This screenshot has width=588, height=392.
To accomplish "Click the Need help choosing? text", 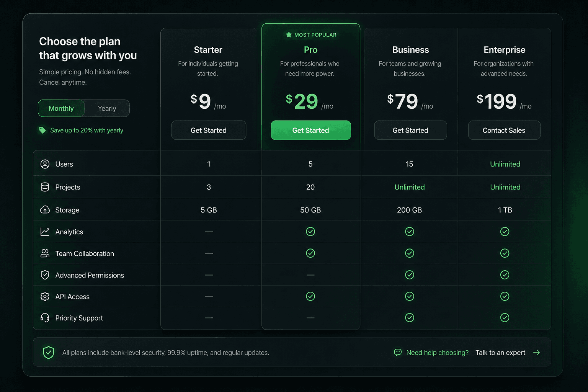I will pyautogui.click(x=437, y=353).
